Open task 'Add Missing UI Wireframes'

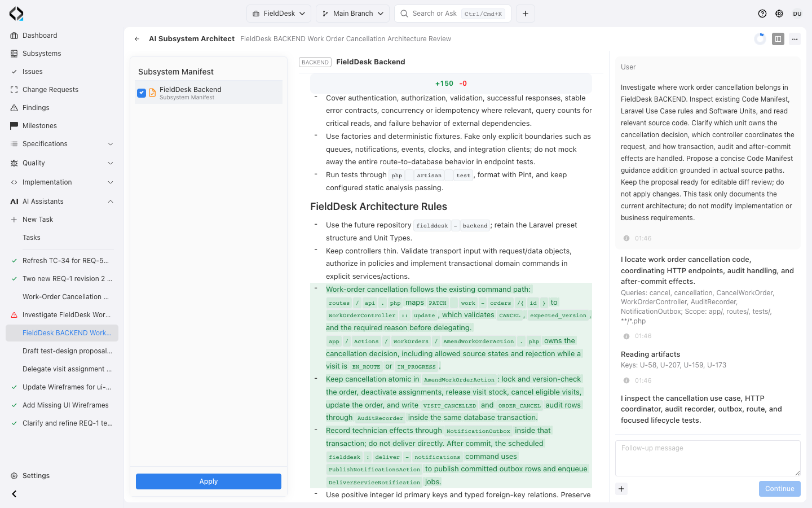[62, 405]
